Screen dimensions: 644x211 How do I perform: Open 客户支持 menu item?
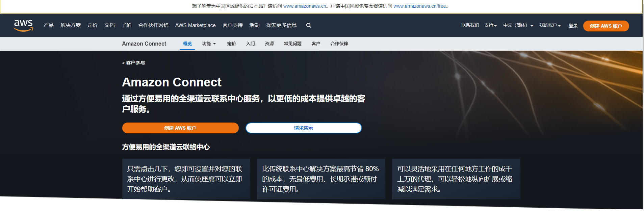point(232,25)
